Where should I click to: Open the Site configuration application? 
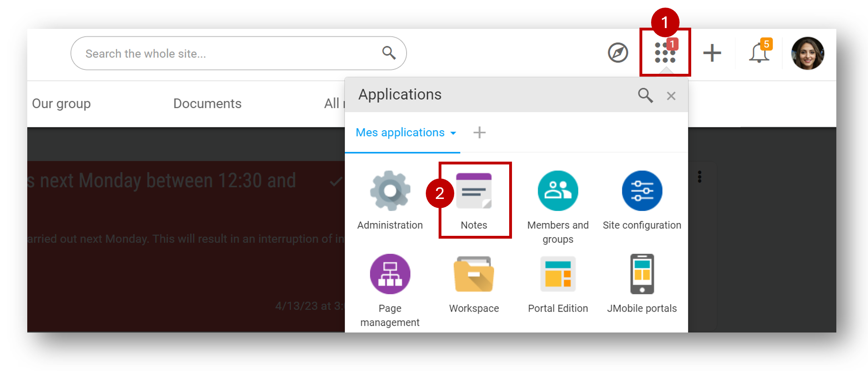pos(642,200)
